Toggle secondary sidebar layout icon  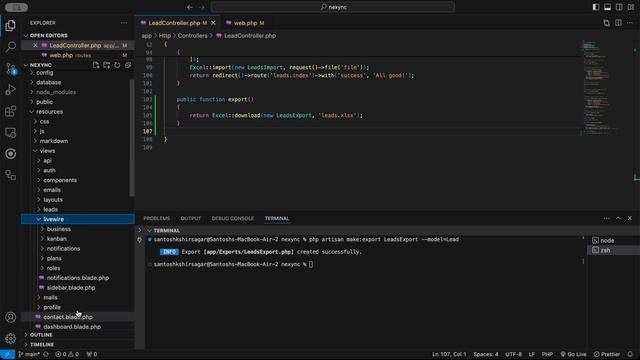pos(619,7)
